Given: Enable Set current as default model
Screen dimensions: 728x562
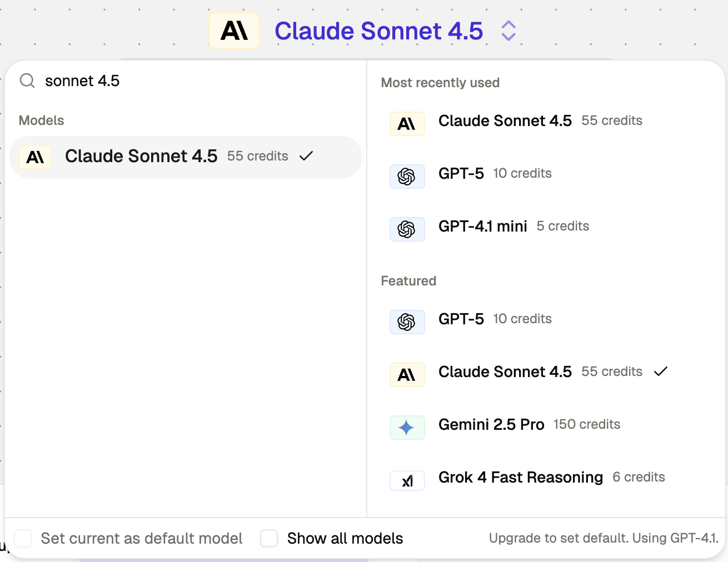Looking at the screenshot, I should point(23,538).
